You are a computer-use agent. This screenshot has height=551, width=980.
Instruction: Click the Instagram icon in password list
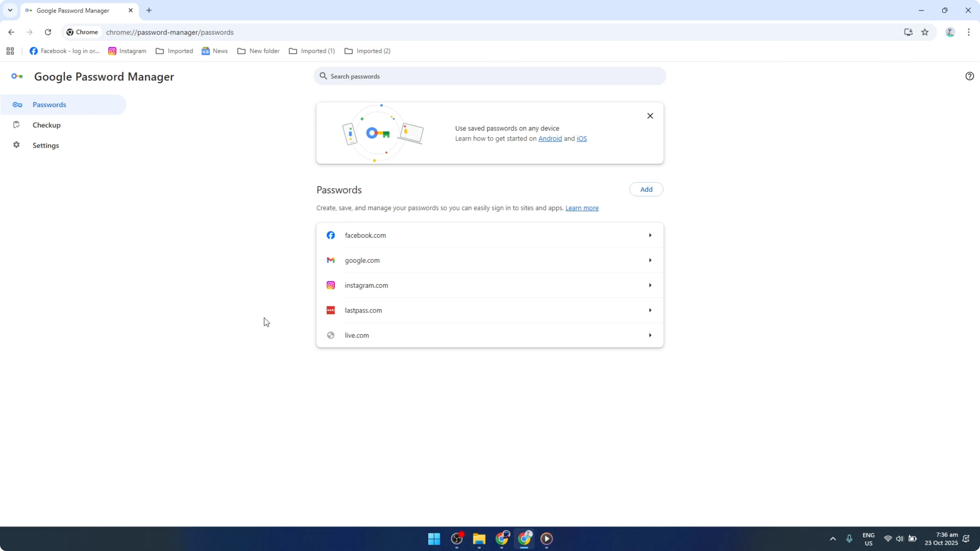tap(330, 285)
